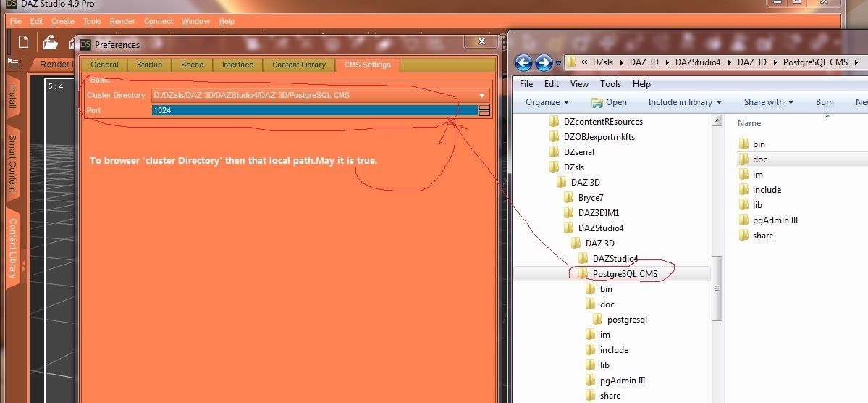This screenshot has width=868, height=403.
Task: Click the address bar arrow after DZsls
Action: click(622, 62)
